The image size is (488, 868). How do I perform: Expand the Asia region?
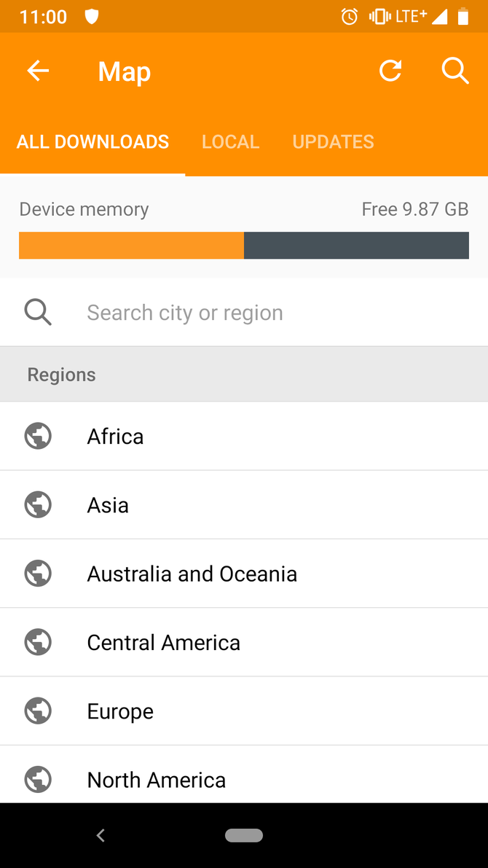(x=244, y=505)
